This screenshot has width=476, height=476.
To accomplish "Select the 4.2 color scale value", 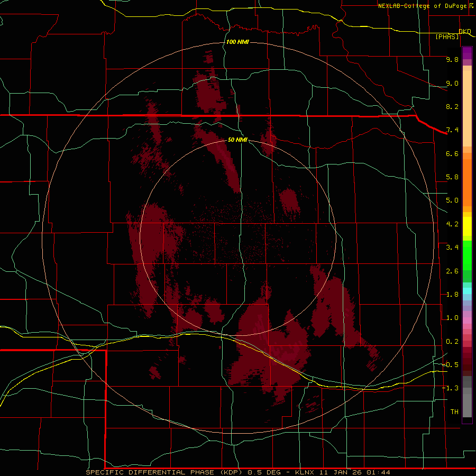I will tap(452, 224).
